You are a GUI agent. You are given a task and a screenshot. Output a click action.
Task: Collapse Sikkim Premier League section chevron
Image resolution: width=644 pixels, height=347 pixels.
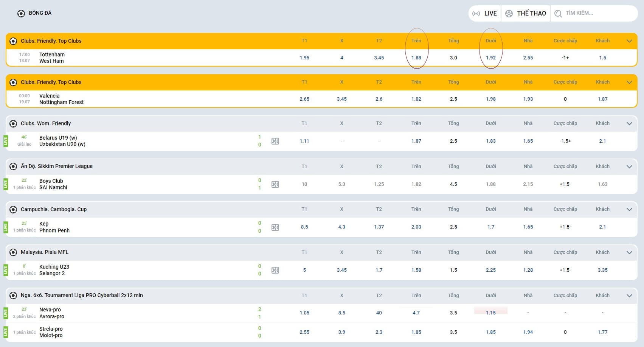(x=629, y=166)
